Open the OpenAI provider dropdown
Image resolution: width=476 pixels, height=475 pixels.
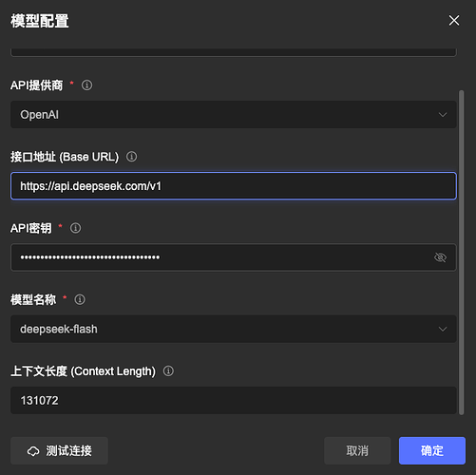234,115
